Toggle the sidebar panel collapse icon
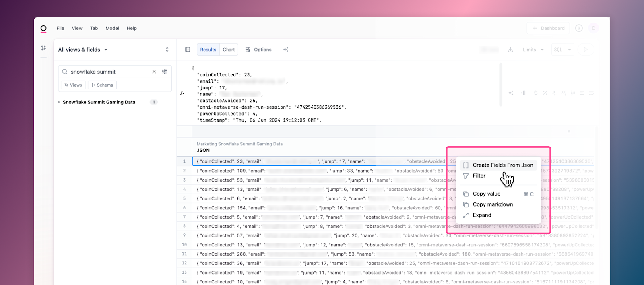 tap(188, 50)
